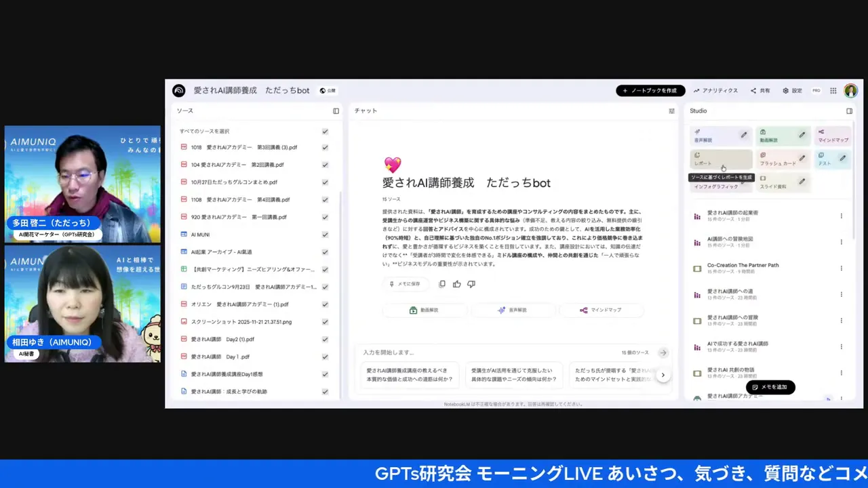Show more suggested questions with right chevron

(x=663, y=374)
